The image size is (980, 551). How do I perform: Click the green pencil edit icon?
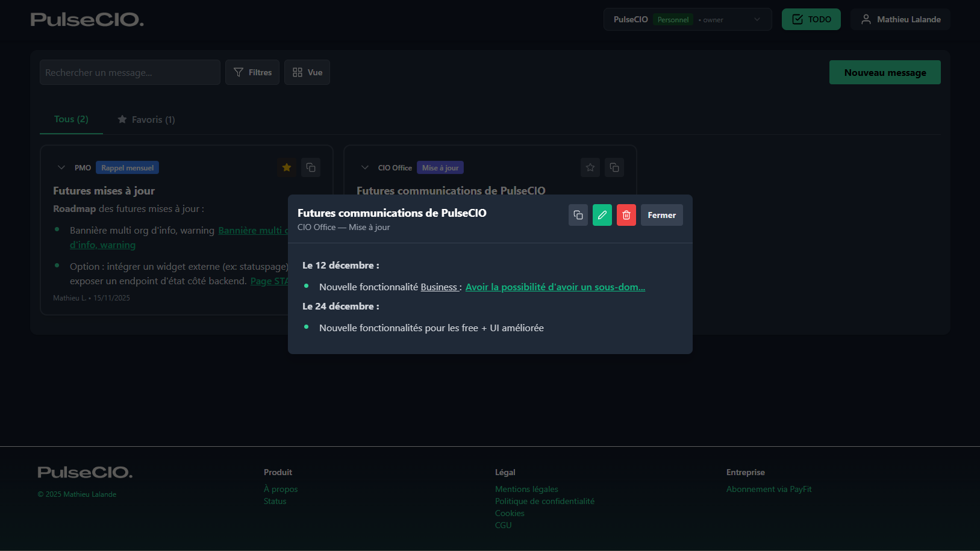[x=602, y=215]
